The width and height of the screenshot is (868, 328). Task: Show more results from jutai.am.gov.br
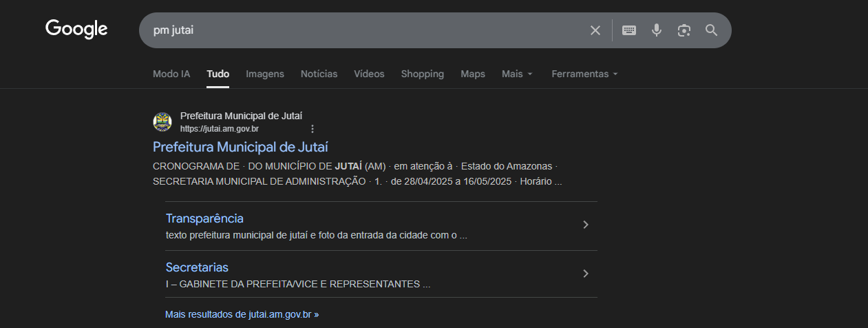coord(242,314)
